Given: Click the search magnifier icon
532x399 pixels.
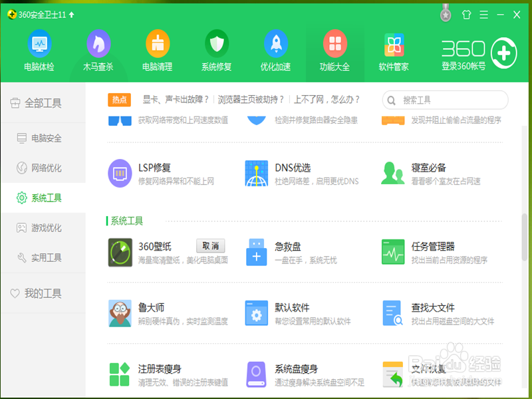Looking at the screenshot, I should 391,100.
